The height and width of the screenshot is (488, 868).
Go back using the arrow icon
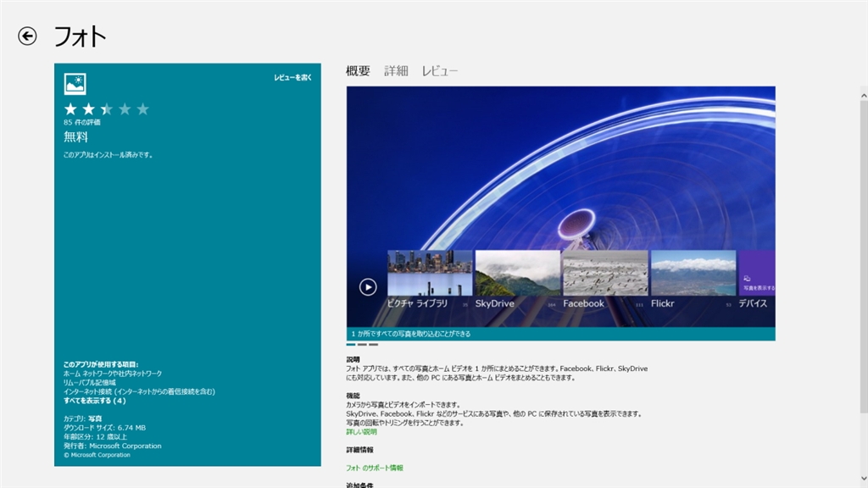coord(27,36)
